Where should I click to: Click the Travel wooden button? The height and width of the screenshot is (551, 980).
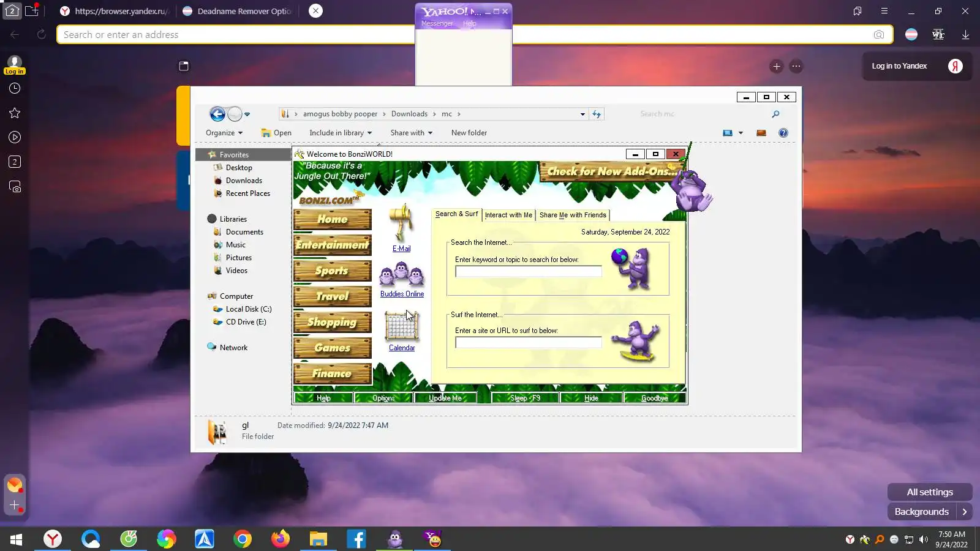pyautogui.click(x=333, y=296)
